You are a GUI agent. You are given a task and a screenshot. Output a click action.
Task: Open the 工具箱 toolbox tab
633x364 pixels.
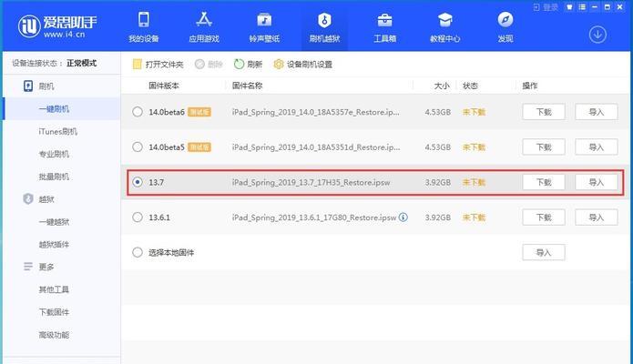(x=384, y=27)
